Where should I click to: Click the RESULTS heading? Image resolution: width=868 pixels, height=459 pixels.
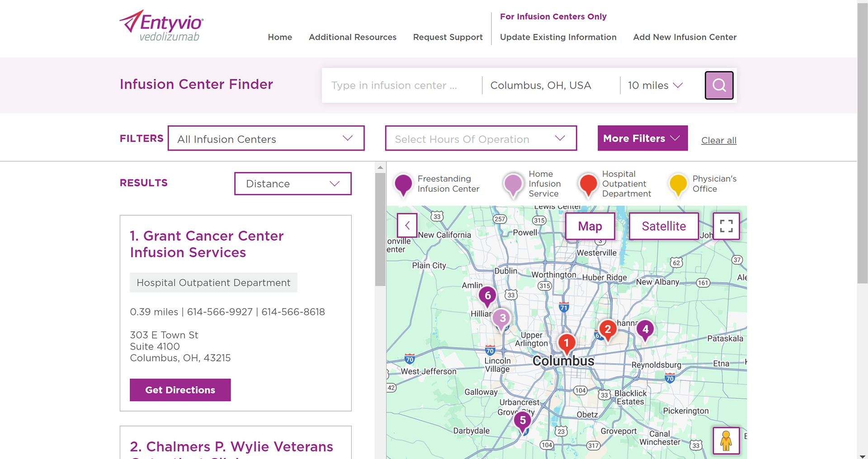click(x=144, y=183)
